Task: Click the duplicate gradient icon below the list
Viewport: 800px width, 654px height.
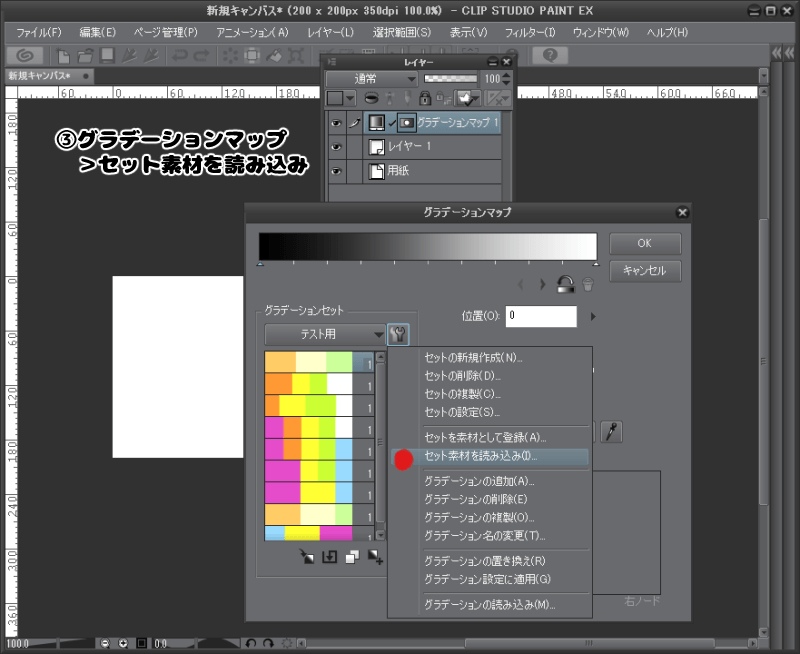Action: 352,557
